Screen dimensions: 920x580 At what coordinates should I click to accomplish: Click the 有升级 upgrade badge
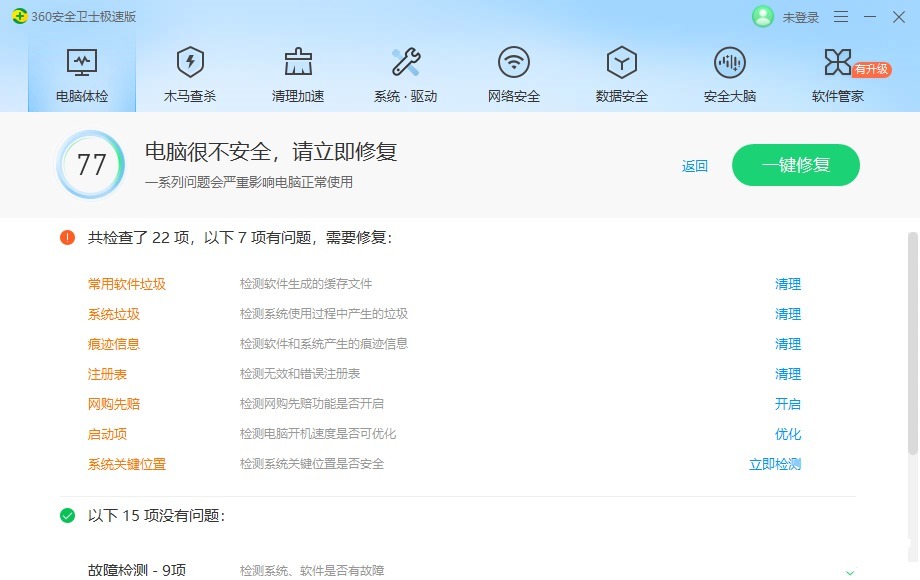coord(872,69)
